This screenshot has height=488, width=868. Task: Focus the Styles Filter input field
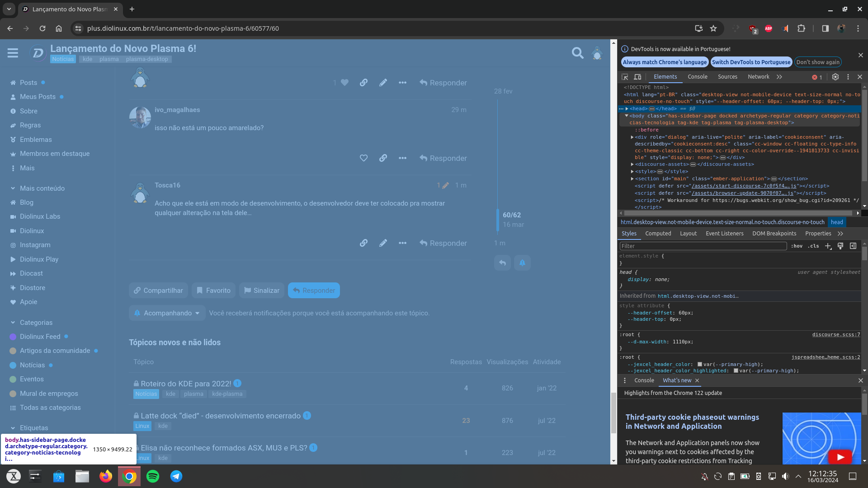[x=703, y=246]
